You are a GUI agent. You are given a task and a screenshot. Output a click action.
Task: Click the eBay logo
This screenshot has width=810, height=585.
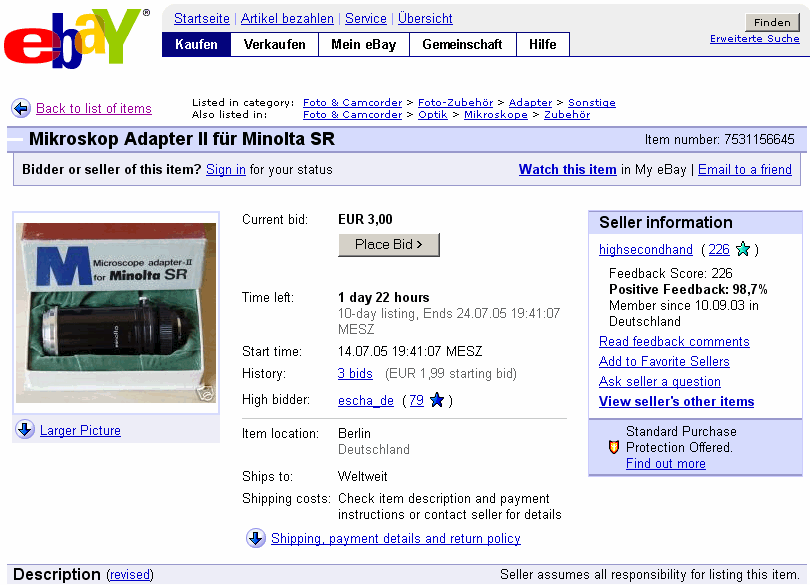point(76,38)
